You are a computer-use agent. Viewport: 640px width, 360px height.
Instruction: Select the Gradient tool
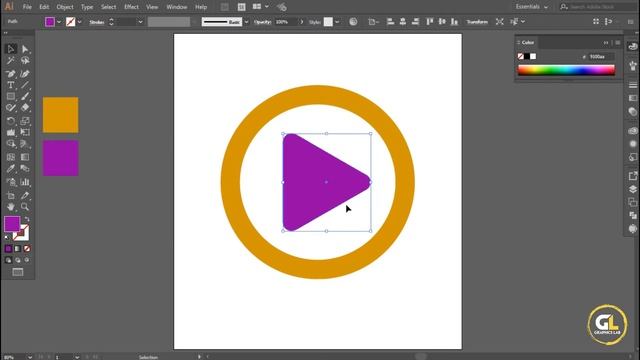pos(25,157)
